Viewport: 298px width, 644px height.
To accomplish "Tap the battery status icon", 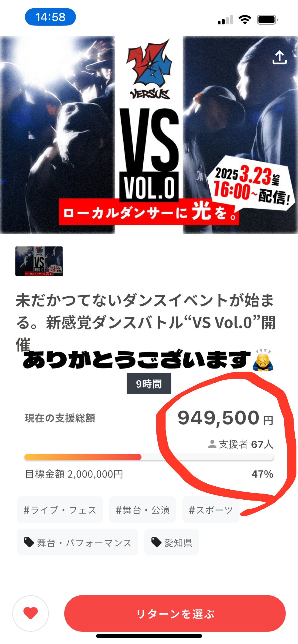I will click(x=268, y=20).
